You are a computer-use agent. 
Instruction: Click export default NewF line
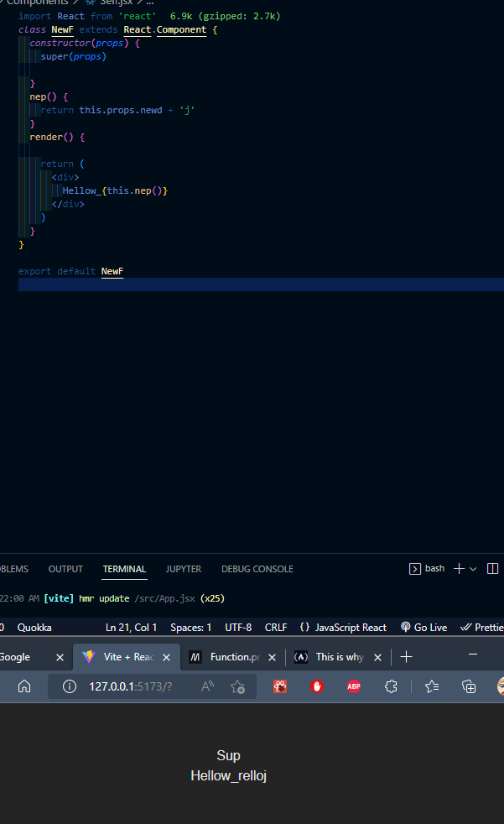coord(71,271)
